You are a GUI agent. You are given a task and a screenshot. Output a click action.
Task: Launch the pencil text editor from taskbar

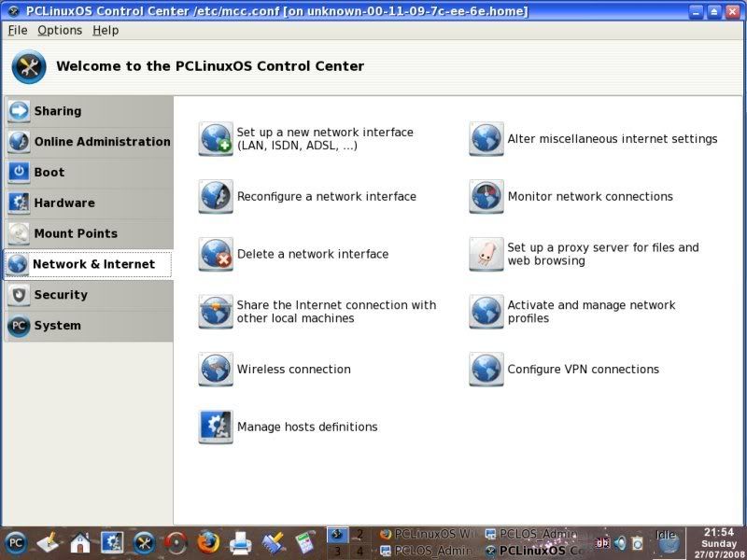(48, 543)
